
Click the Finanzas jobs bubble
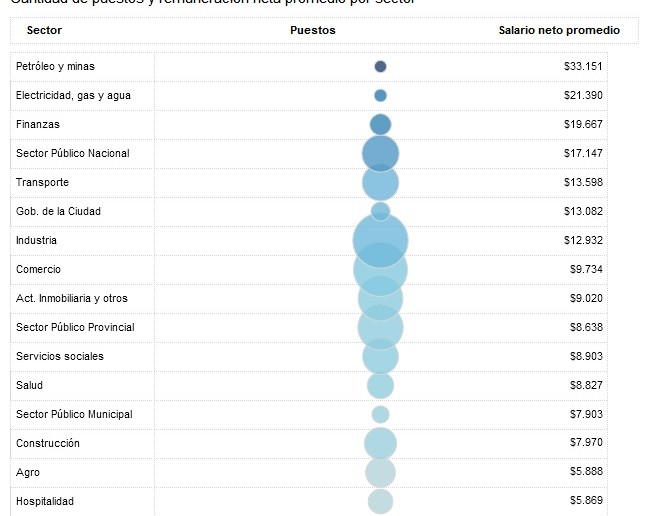[380, 124]
